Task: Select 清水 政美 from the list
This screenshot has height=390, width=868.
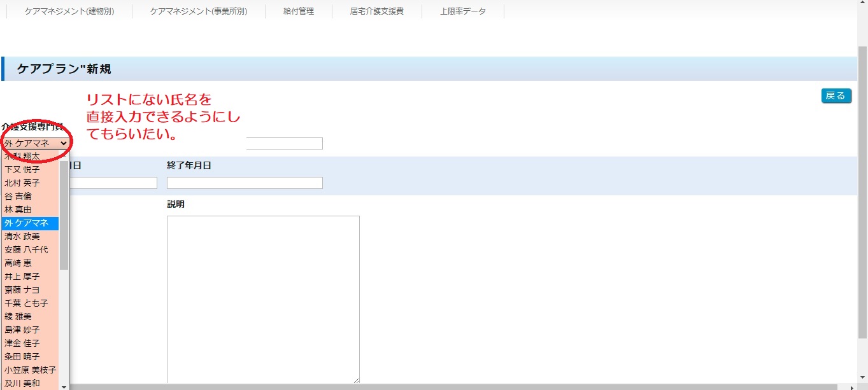Action: pyautogui.click(x=22, y=236)
